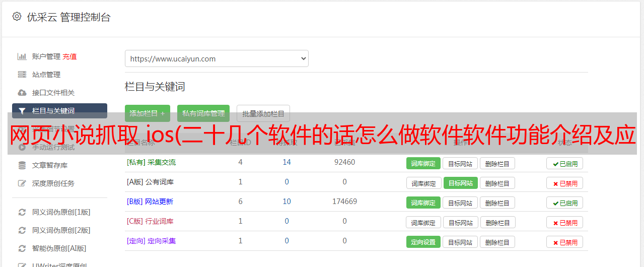Click the bar chart icon for 账户管理
The width and height of the screenshot is (644, 267).
click(x=22, y=56)
